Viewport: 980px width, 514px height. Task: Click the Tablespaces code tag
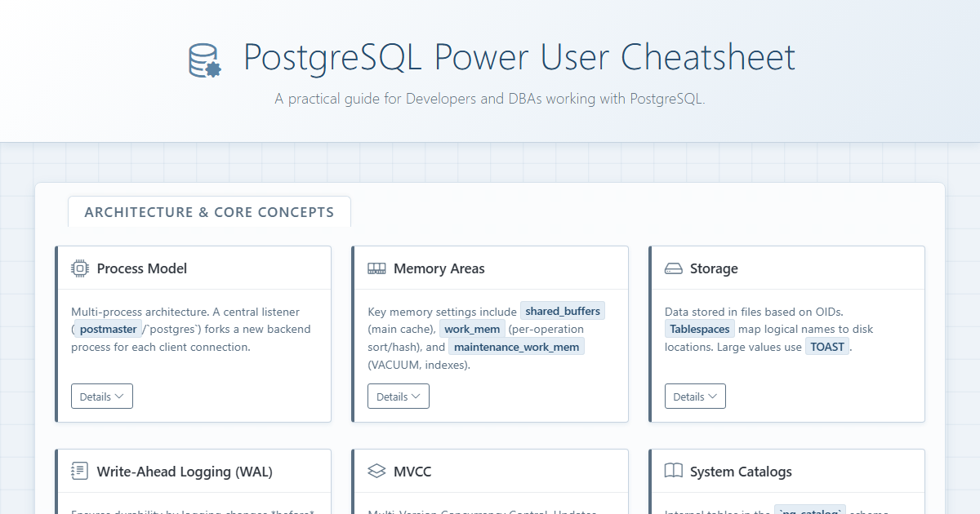700,330
